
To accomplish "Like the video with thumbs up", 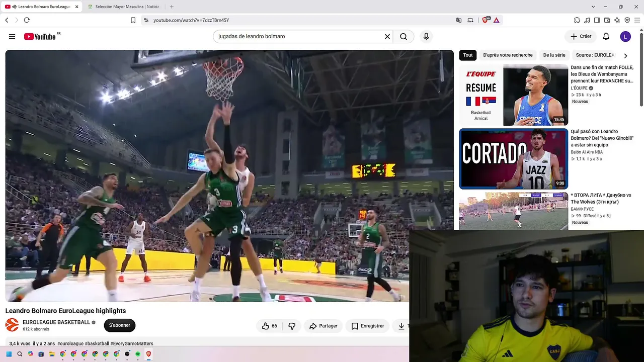I will [270, 326].
